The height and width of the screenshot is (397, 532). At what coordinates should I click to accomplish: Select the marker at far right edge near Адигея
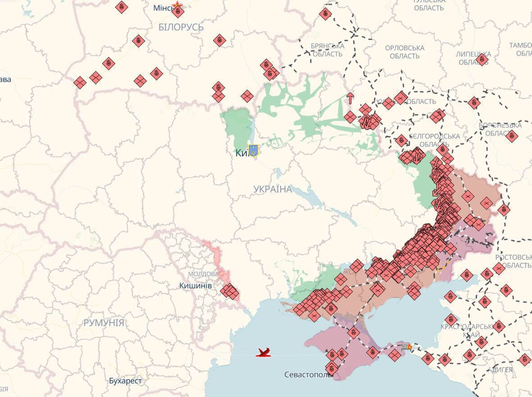[524, 360]
